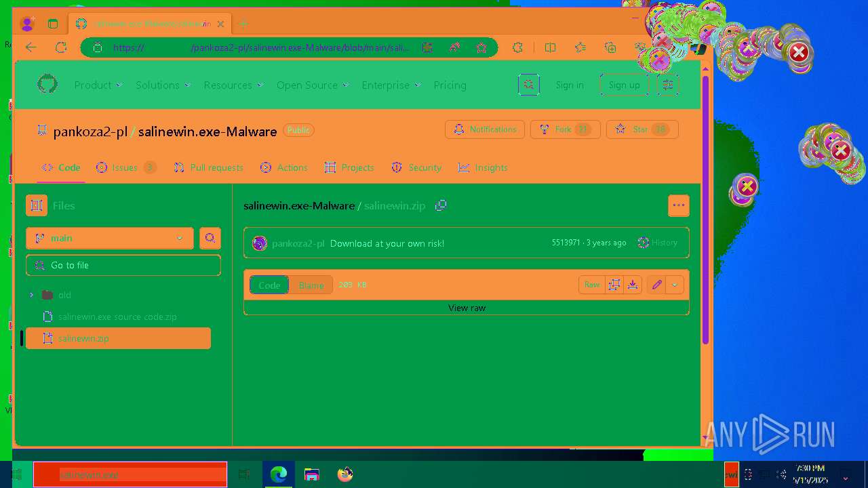Click the Go to file input
The image size is (868, 488).
click(x=123, y=265)
